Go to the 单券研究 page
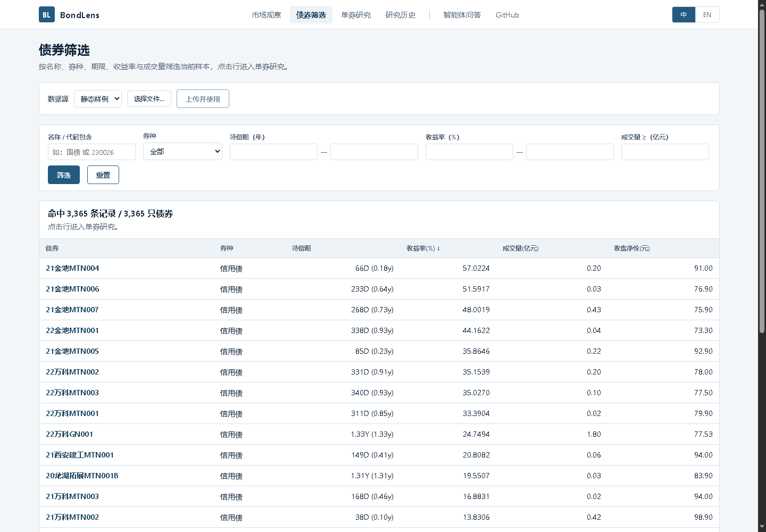This screenshot has height=532, width=766. 356,15
